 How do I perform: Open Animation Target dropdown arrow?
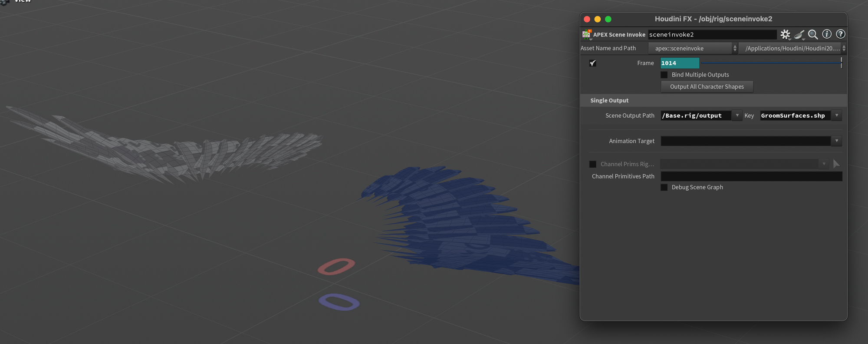coord(837,141)
